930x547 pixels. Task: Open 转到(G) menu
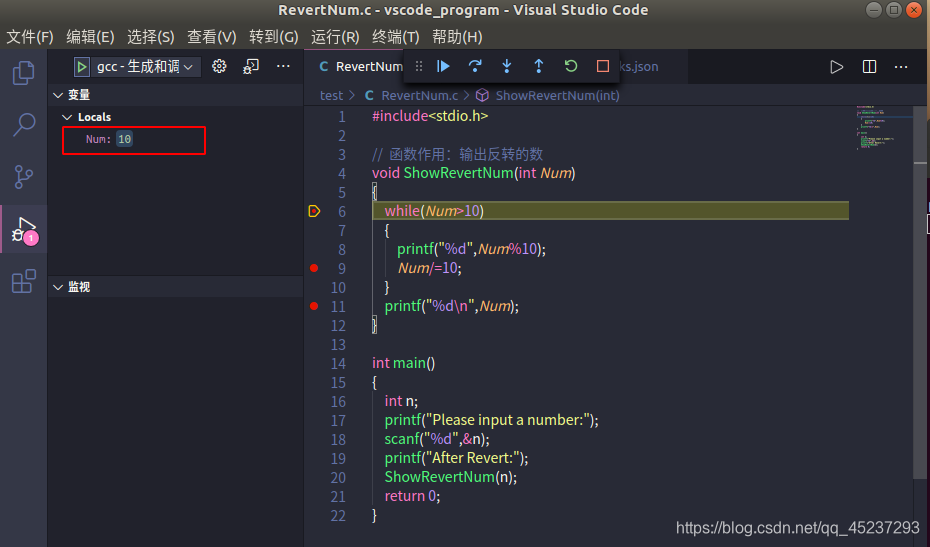[x=273, y=37]
